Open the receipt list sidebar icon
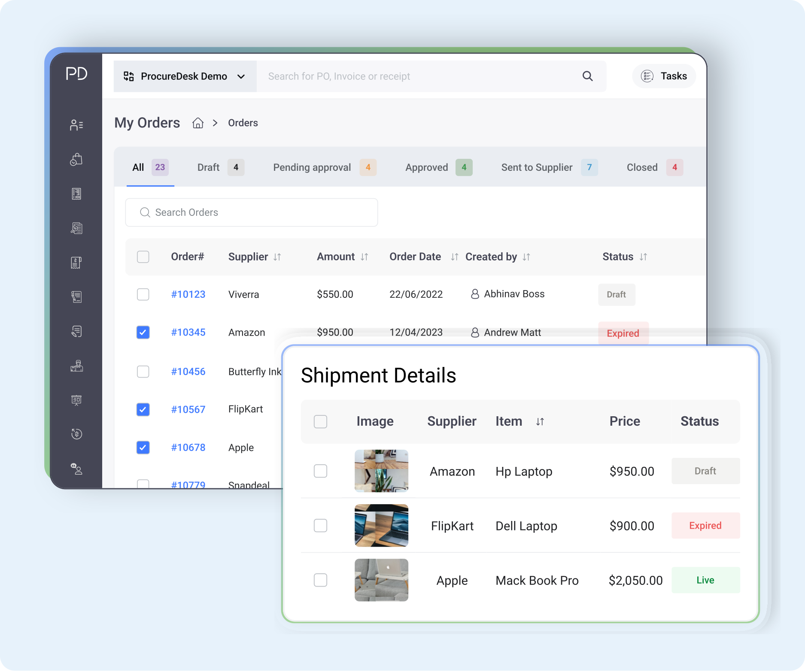805x672 pixels. pos(76,194)
